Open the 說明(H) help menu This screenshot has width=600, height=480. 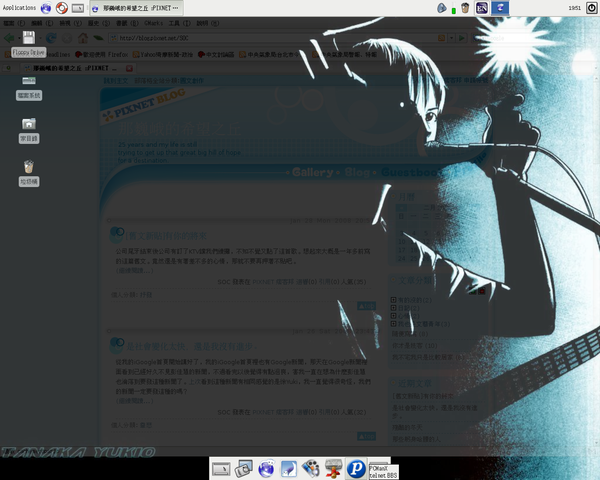click(208, 23)
